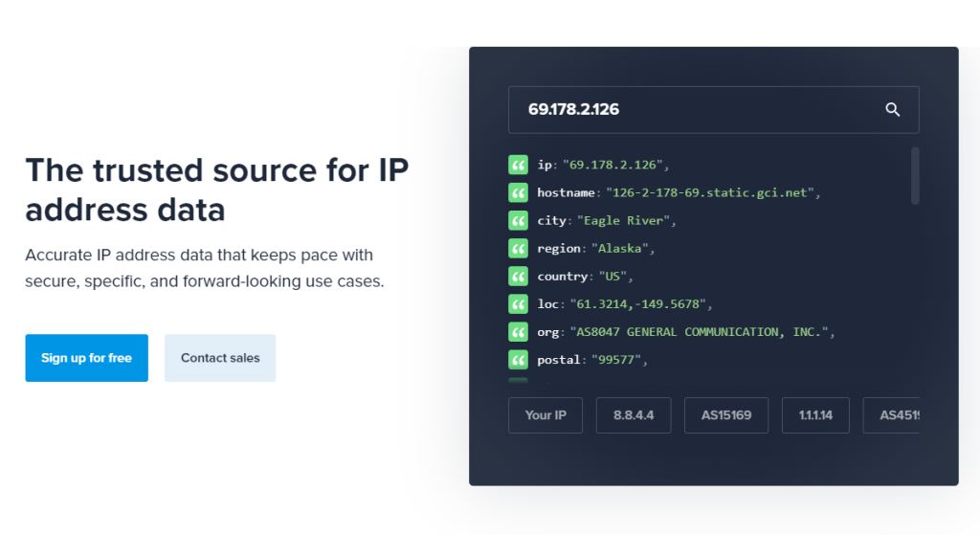Click the quote icon beside the loc row
Viewport: 980px width, 535px height.
point(518,304)
